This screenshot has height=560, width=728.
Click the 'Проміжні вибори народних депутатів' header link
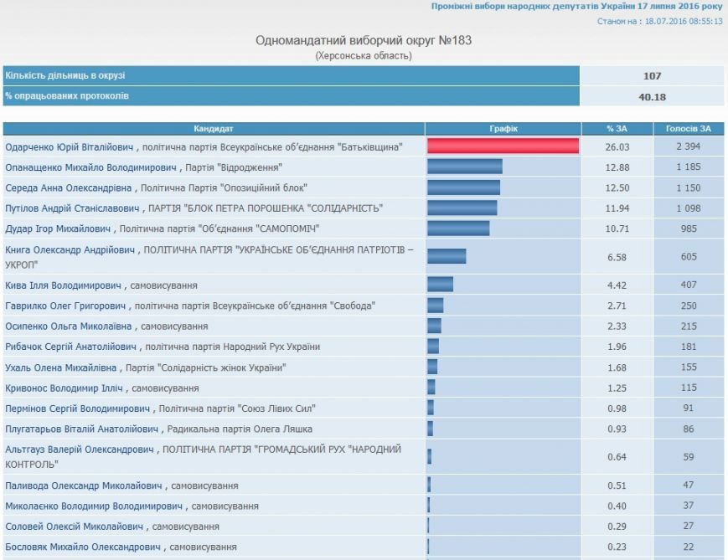click(x=576, y=7)
